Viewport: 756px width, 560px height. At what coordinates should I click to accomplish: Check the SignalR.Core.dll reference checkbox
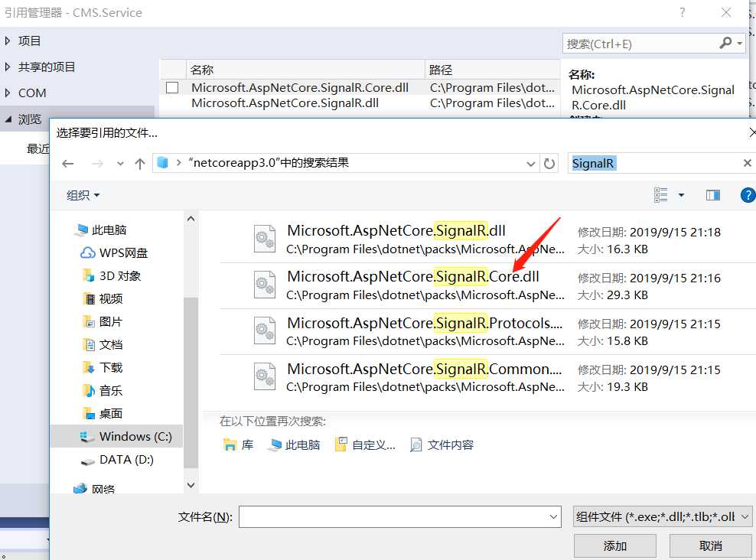click(x=172, y=88)
